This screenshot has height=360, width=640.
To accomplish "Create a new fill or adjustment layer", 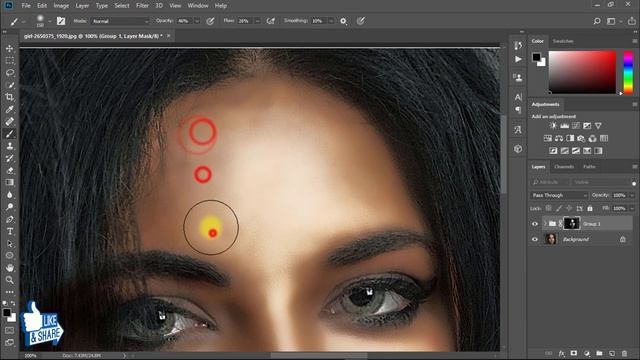I will (x=587, y=353).
